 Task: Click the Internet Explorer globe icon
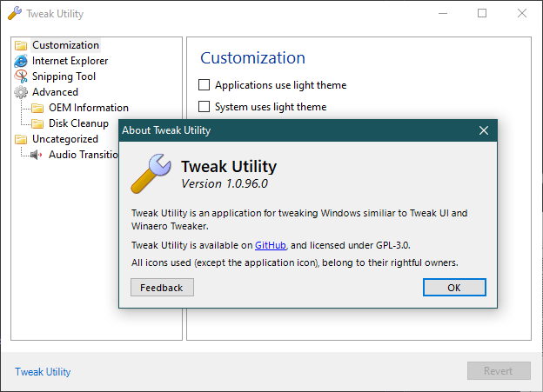(x=21, y=61)
